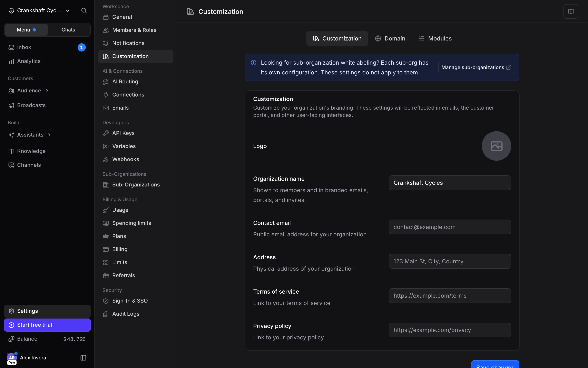Screen dimensions: 588x368
Task: Click the Organization name input field
Action: pyautogui.click(x=450, y=183)
